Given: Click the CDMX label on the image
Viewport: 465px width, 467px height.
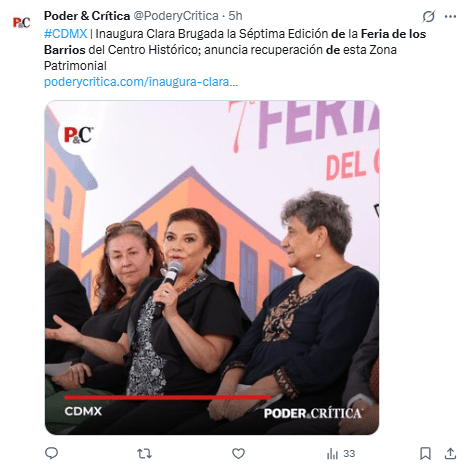Looking at the screenshot, I should click(x=83, y=411).
